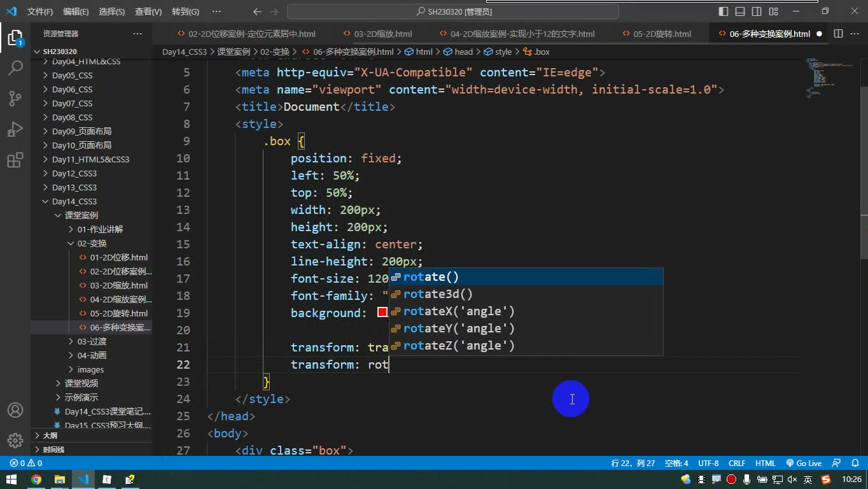Open the Extensions view
Image resolution: width=868 pixels, height=489 pixels.
coord(15,160)
